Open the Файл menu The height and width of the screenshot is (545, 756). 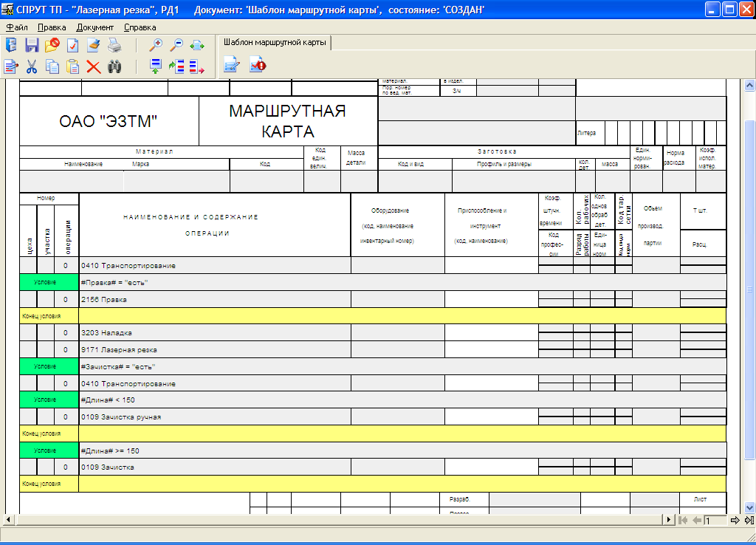pyautogui.click(x=17, y=27)
